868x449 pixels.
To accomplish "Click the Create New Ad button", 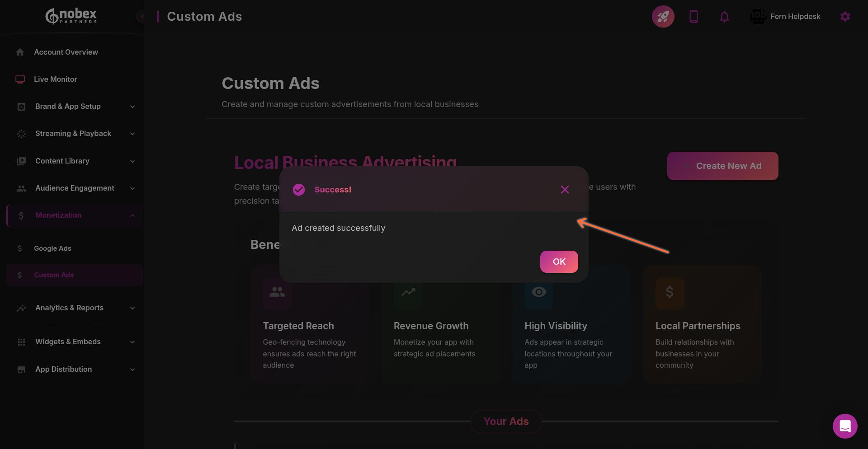I will tap(722, 166).
